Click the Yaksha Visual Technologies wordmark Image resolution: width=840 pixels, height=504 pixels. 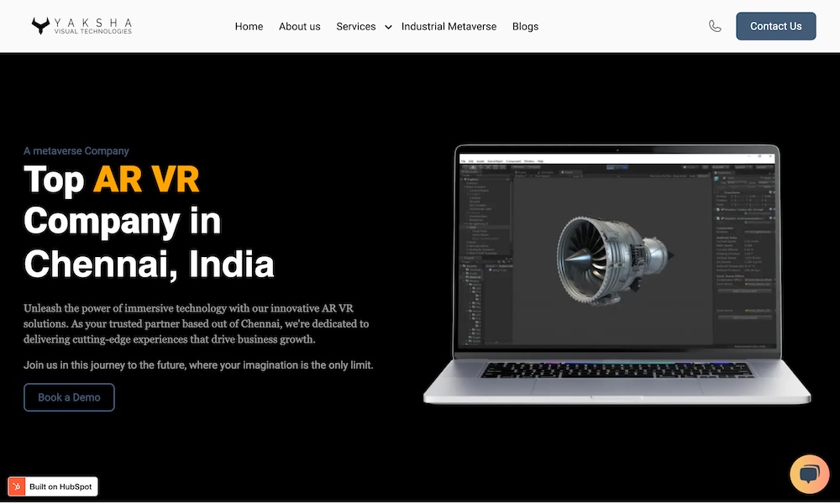point(92,26)
